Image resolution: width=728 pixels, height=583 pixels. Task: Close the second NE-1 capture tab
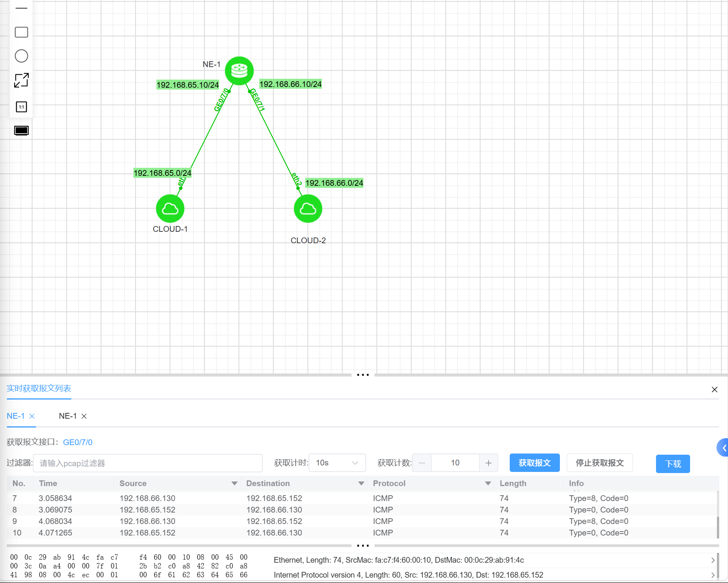click(x=84, y=416)
